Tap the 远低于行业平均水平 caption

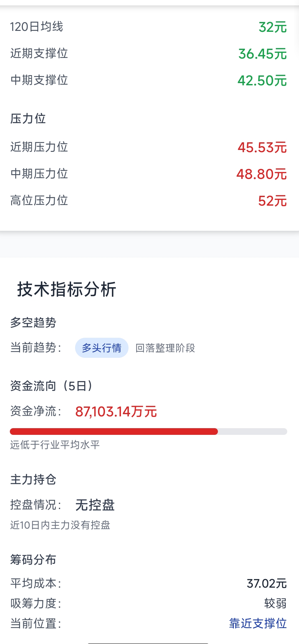click(x=55, y=445)
